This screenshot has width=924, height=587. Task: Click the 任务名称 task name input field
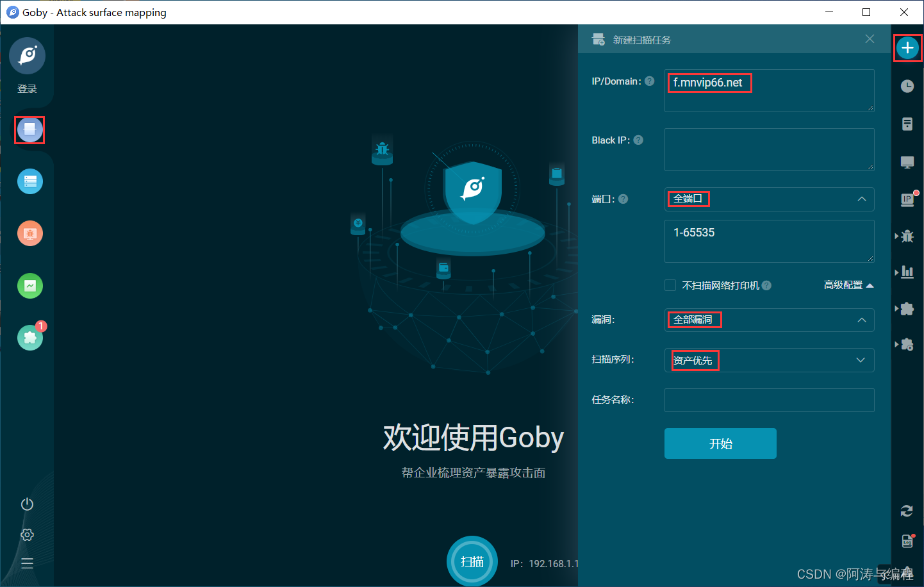769,400
